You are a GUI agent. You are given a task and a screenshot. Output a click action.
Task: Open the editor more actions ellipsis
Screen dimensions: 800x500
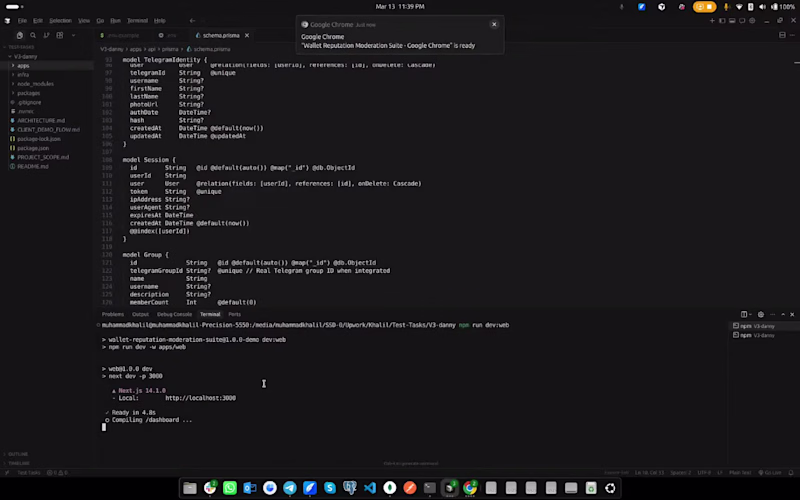coord(793,35)
